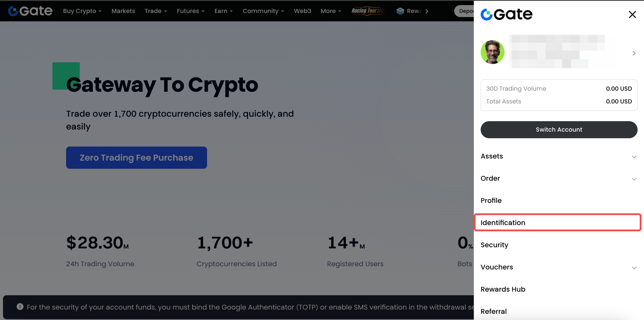Close the account side panel

click(632, 15)
